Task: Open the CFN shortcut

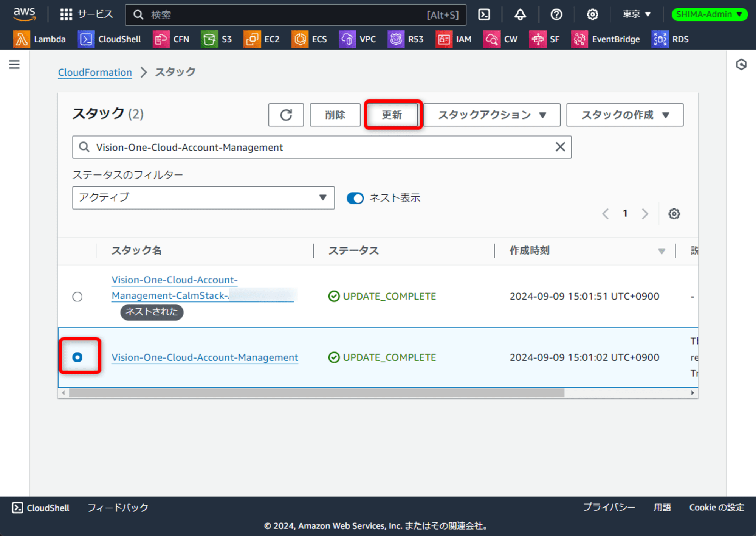Action: pos(171,39)
